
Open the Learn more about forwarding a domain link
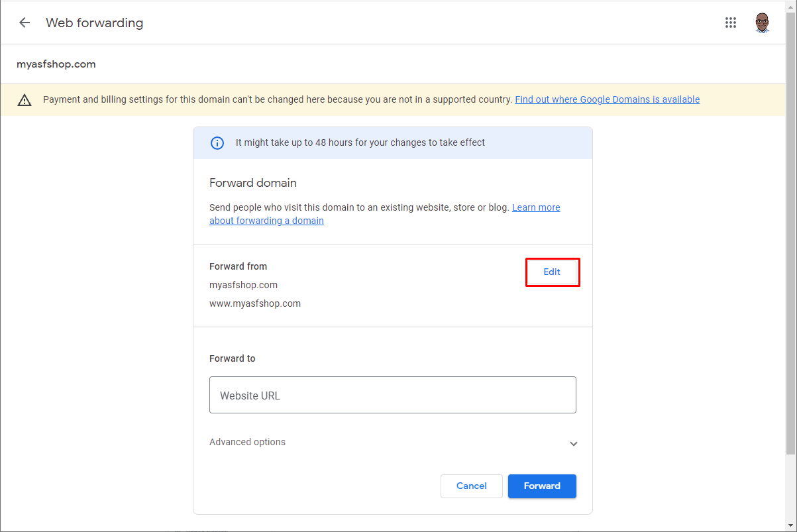click(385, 214)
